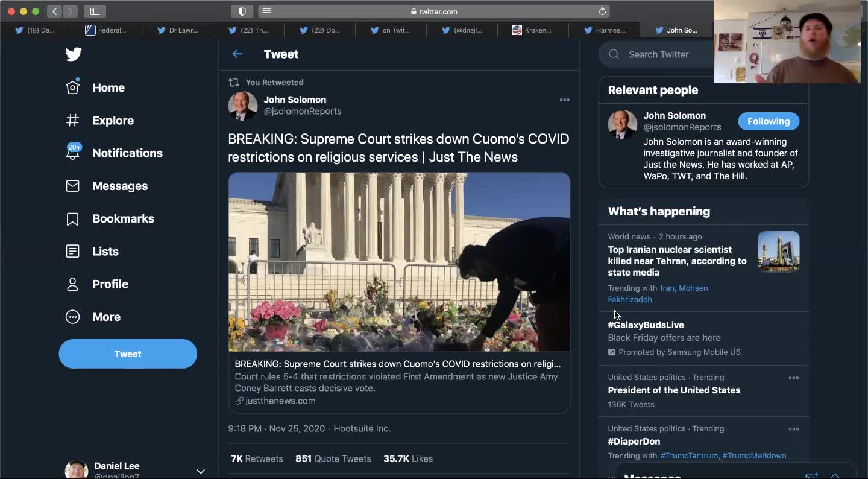The width and height of the screenshot is (868, 479).
Task: Click the 9:18 PM Nov 25, 2020 timestamp
Action: tap(276, 428)
